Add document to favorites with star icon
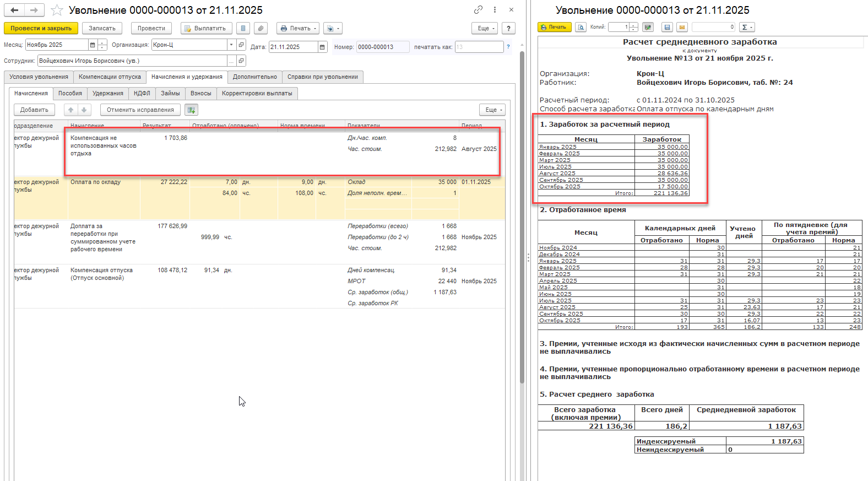This screenshot has height=481, width=868. point(57,10)
